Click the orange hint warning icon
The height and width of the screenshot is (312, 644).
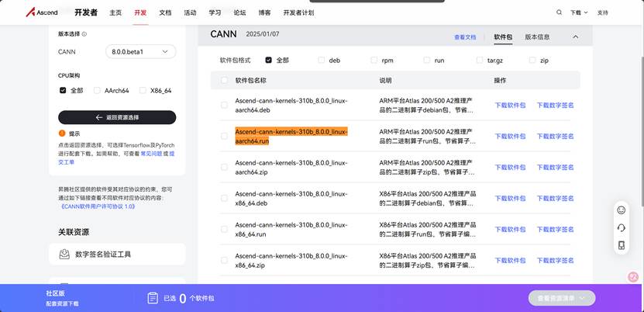tap(62, 133)
